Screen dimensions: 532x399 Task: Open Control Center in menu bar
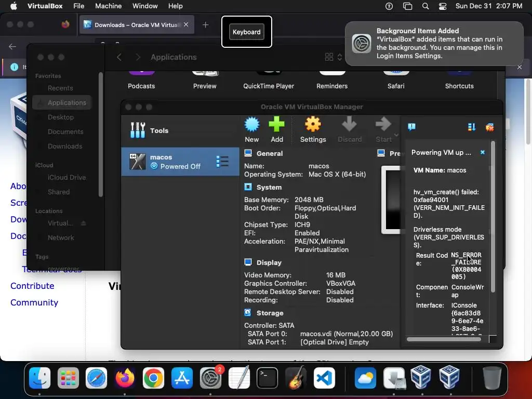(443, 6)
